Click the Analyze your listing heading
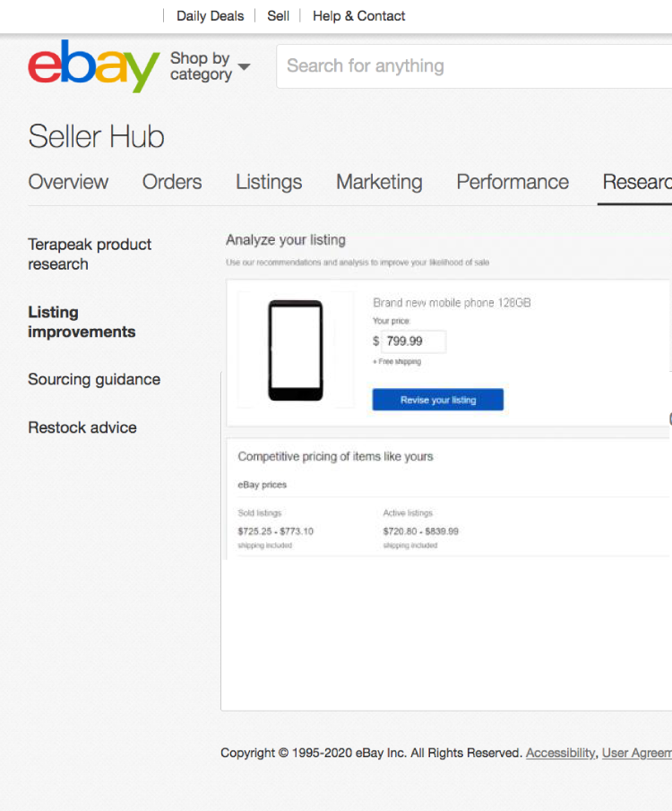672x811 pixels. pos(286,240)
